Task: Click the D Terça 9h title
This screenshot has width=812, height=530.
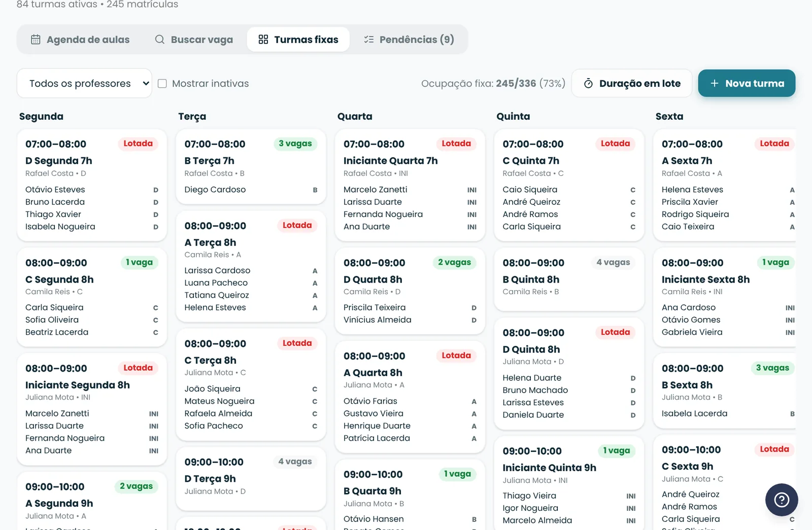Action: coord(210,479)
